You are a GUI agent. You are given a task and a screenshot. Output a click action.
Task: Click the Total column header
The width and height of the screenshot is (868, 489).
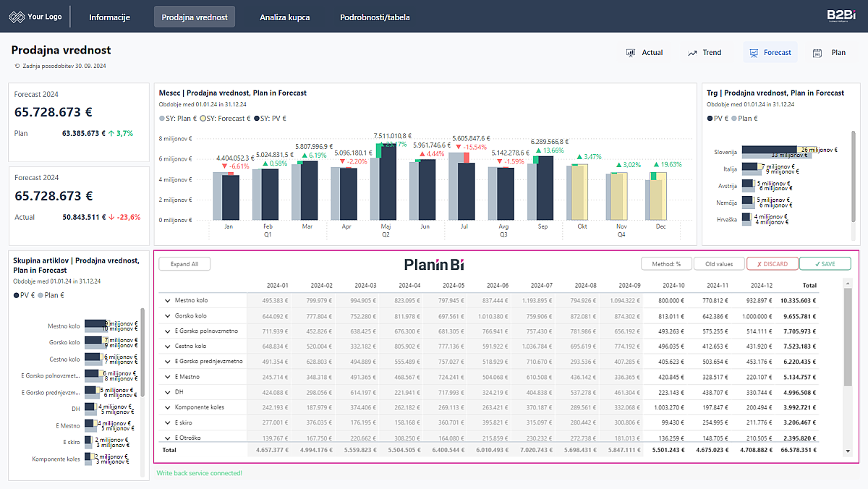click(809, 285)
